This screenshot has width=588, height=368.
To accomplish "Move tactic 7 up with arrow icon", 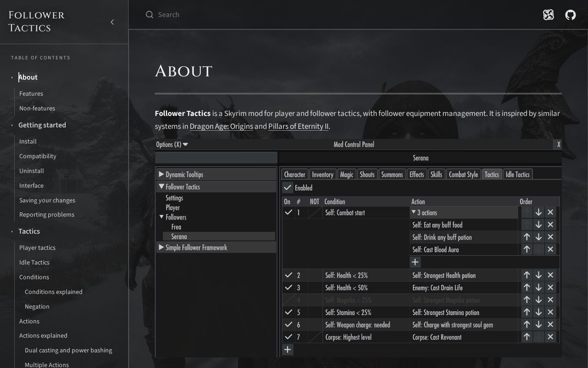I will [526, 337].
